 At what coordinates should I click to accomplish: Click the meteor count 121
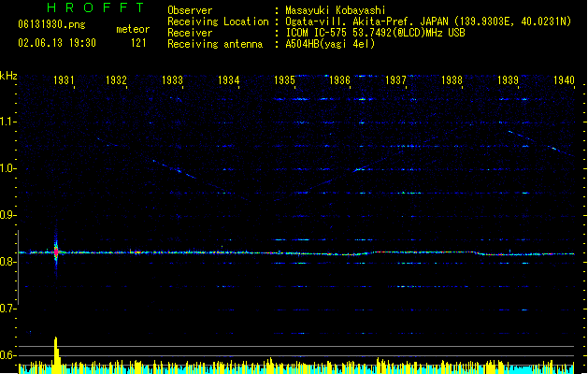[x=138, y=43]
